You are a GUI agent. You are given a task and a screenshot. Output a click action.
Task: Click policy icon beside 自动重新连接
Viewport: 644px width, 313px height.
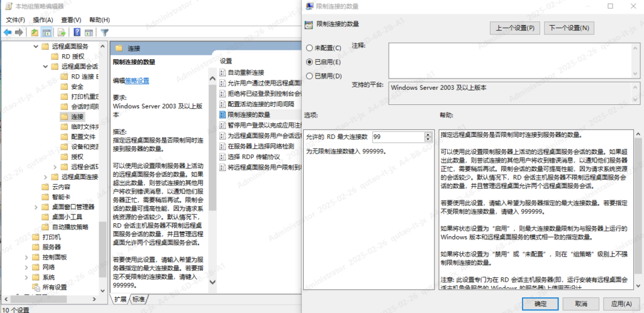coord(223,73)
